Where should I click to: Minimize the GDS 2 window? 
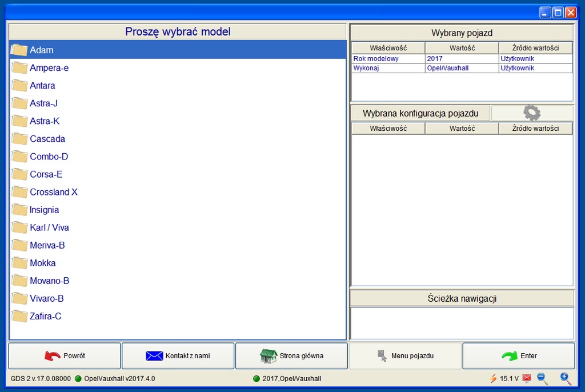coord(545,13)
